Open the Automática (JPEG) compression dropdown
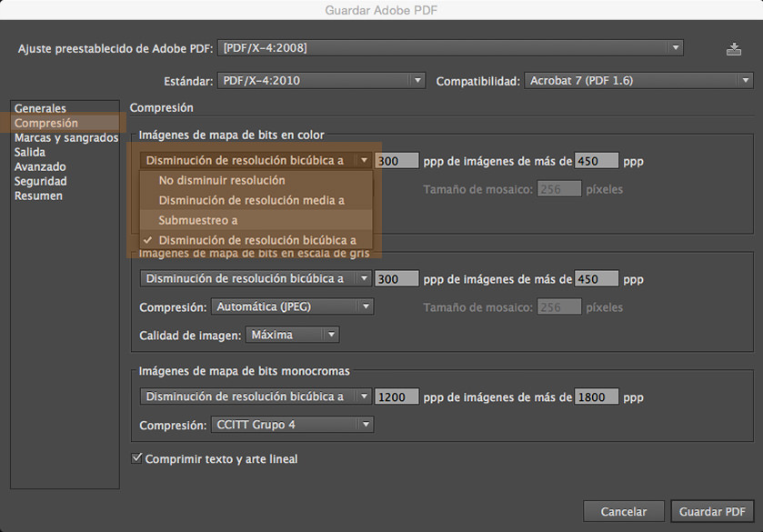This screenshot has width=763, height=532. tap(293, 306)
